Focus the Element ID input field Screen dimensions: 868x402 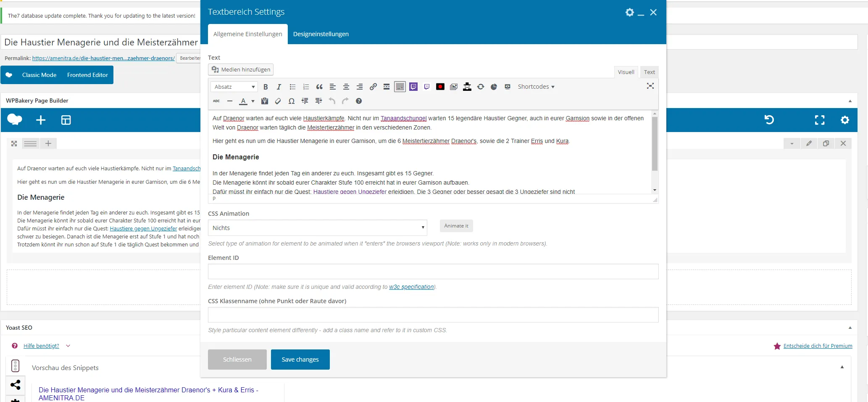click(x=433, y=271)
